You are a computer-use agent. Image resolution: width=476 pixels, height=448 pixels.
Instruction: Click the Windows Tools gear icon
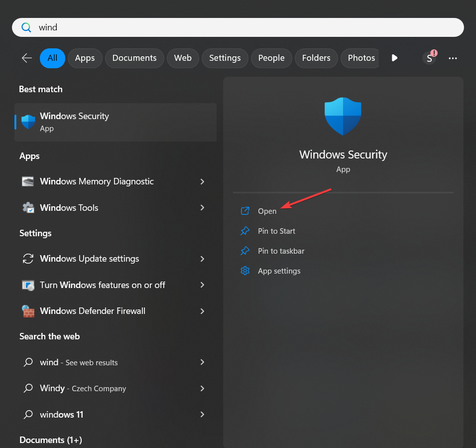click(28, 207)
